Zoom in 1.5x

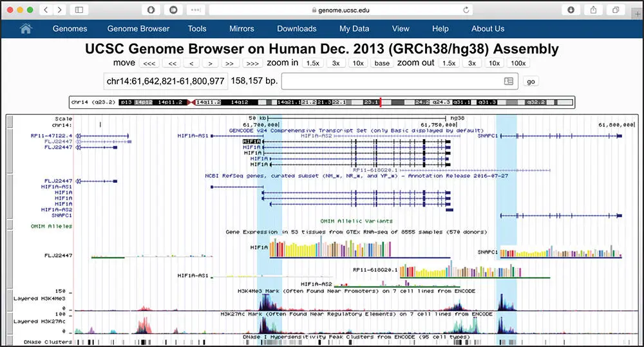312,63
